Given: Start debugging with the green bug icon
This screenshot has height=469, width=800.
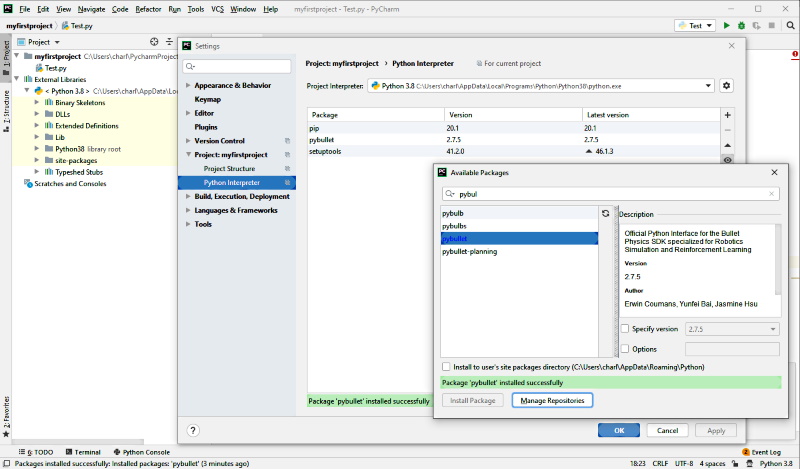Looking at the screenshot, I should click(x=741, y=26).
